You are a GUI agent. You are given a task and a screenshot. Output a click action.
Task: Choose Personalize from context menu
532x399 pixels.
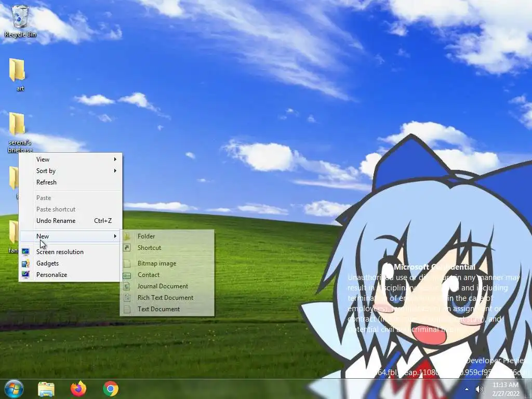click(x=70, y=275)
